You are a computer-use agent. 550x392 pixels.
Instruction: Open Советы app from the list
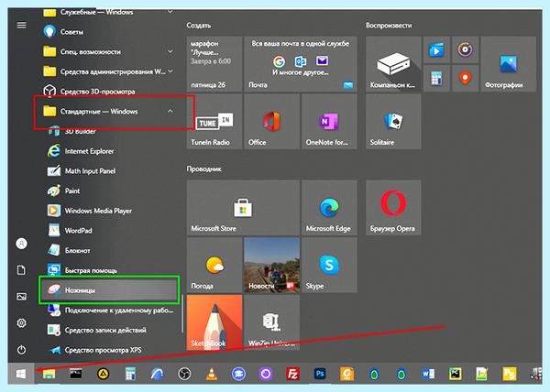pyautogui.click(x=109, y=31)
